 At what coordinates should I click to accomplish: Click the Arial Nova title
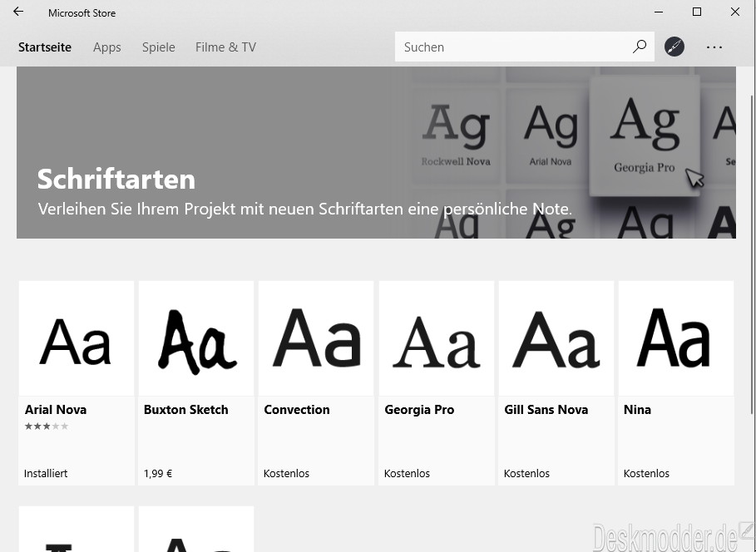56,410
